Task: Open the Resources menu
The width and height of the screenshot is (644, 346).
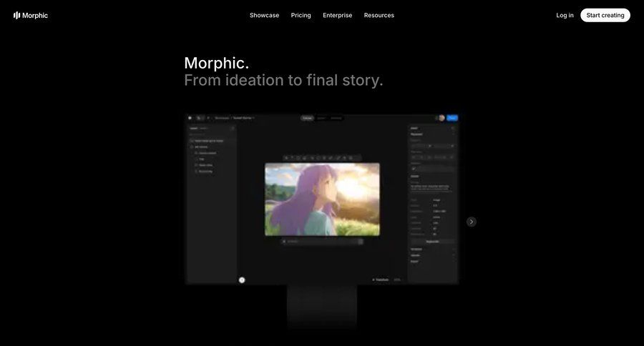Action: click(x=379, y=15)
